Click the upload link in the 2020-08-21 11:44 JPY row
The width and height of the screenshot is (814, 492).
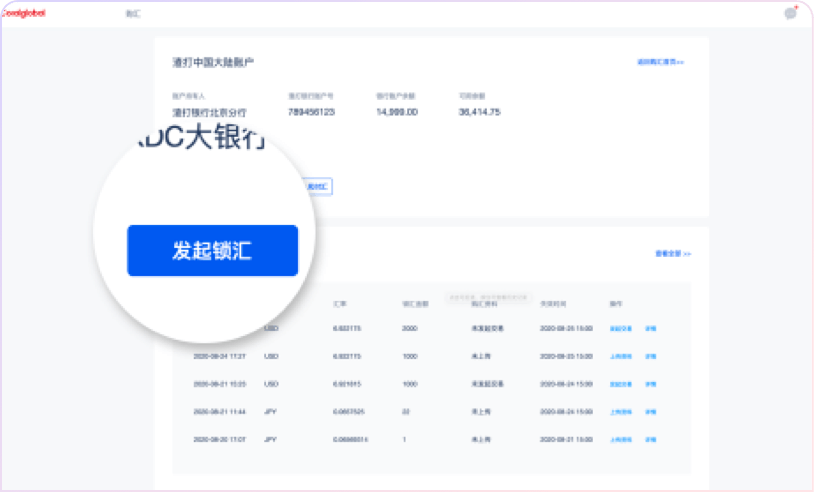621,412
